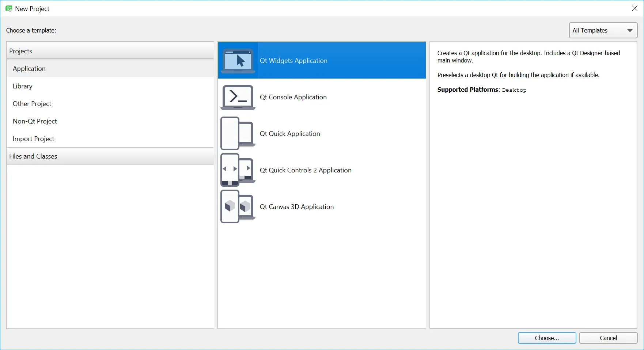Select the Library project category
644x350 pixels.
click(110, 86)
